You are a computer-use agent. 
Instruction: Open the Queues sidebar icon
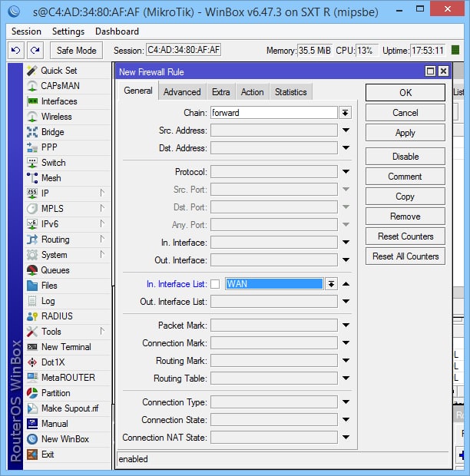click(32, 270)
